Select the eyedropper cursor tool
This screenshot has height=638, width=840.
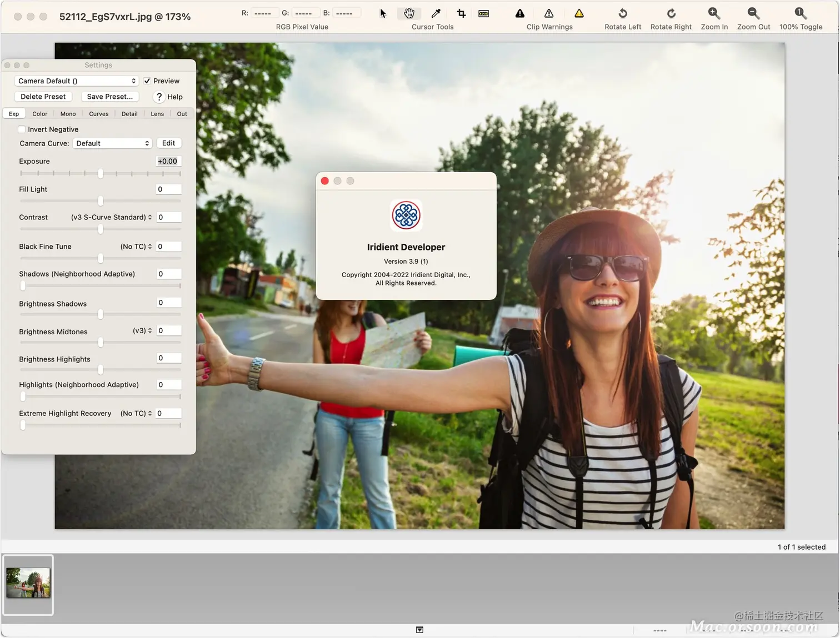point(436,13)
